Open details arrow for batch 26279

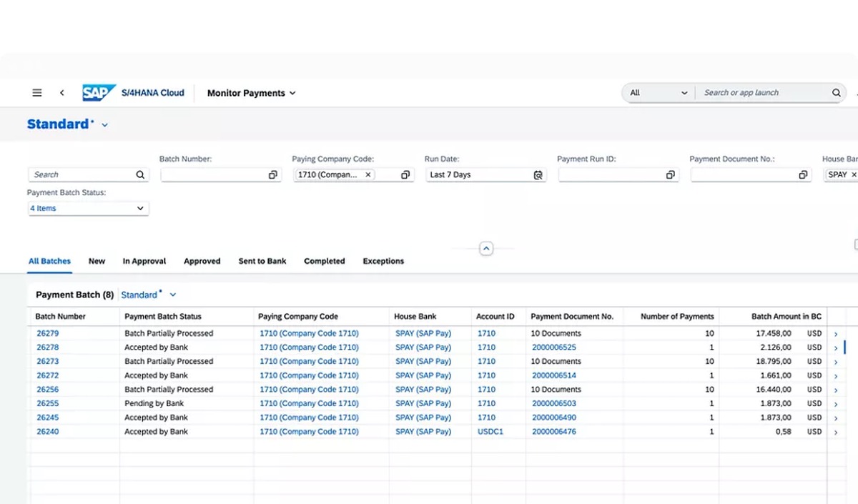pos(836,334)
